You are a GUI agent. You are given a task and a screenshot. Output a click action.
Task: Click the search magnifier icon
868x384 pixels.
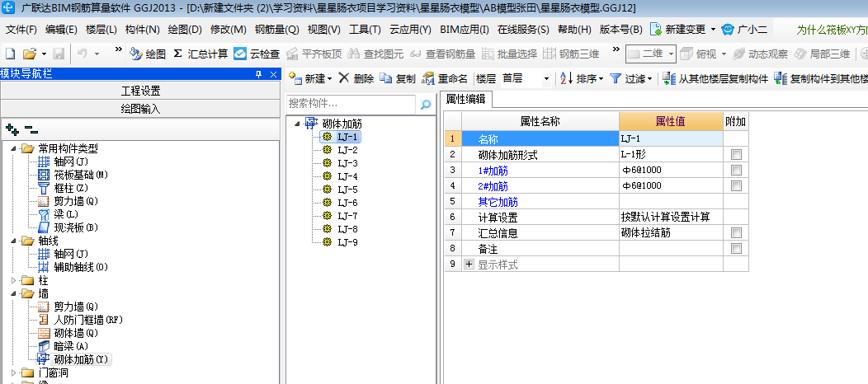(425, 104)
